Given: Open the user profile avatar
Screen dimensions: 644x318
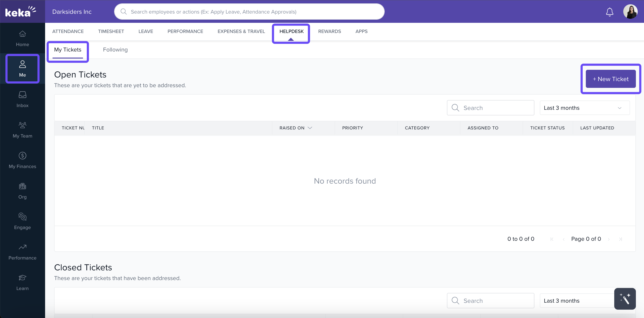Looking at the screenshot, I should coord(630,12).
